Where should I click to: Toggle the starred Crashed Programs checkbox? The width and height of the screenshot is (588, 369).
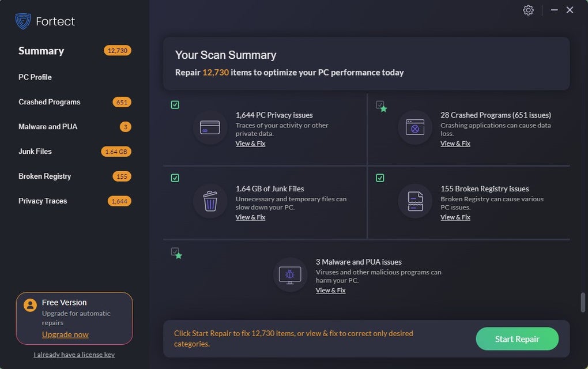pos(380,105)
